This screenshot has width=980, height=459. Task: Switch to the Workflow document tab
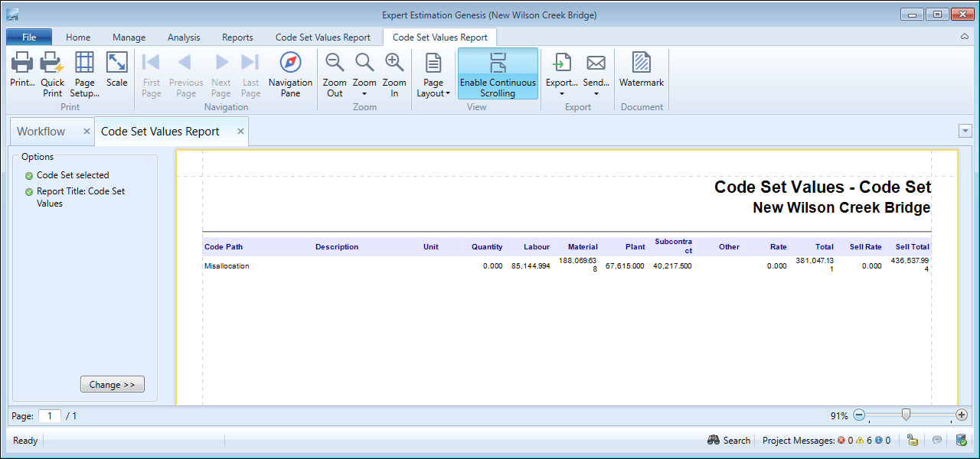tap(41, 132)
